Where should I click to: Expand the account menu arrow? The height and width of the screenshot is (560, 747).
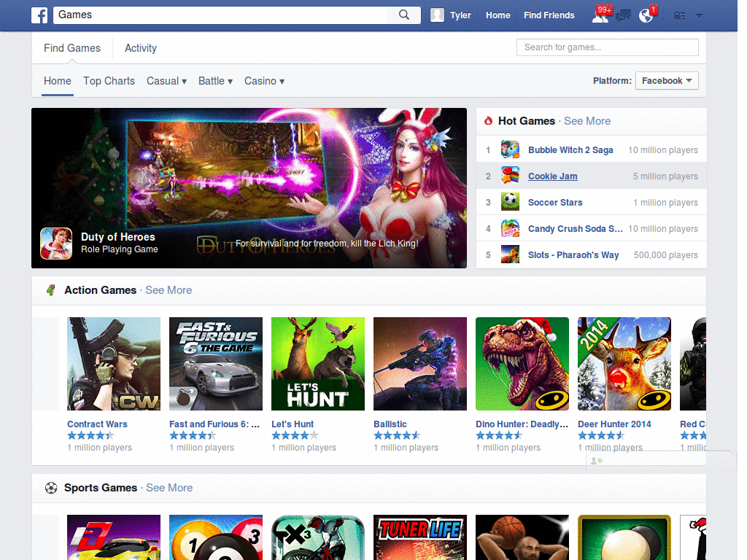(x=699, y=16)
